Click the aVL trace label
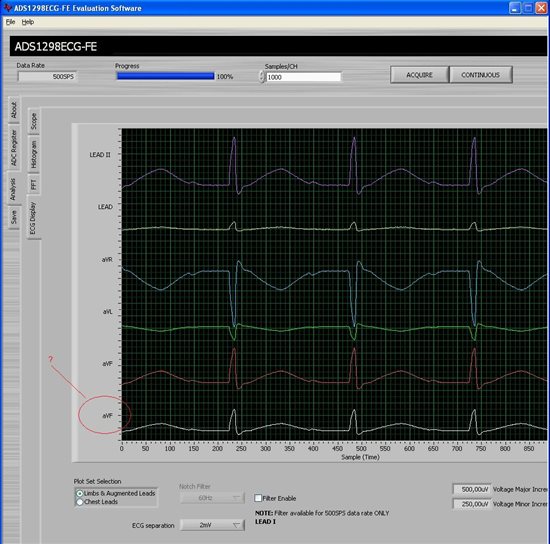550x544 pixels. tap(108, 311)
